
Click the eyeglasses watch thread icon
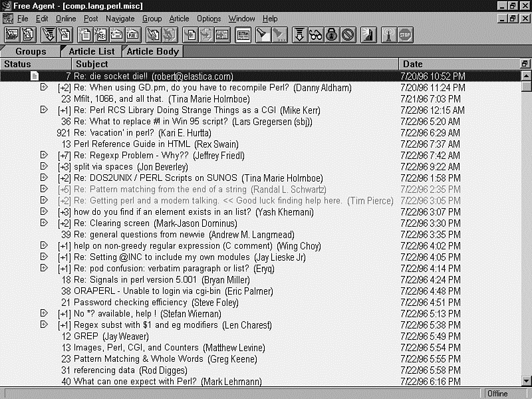tap(315, 35)
